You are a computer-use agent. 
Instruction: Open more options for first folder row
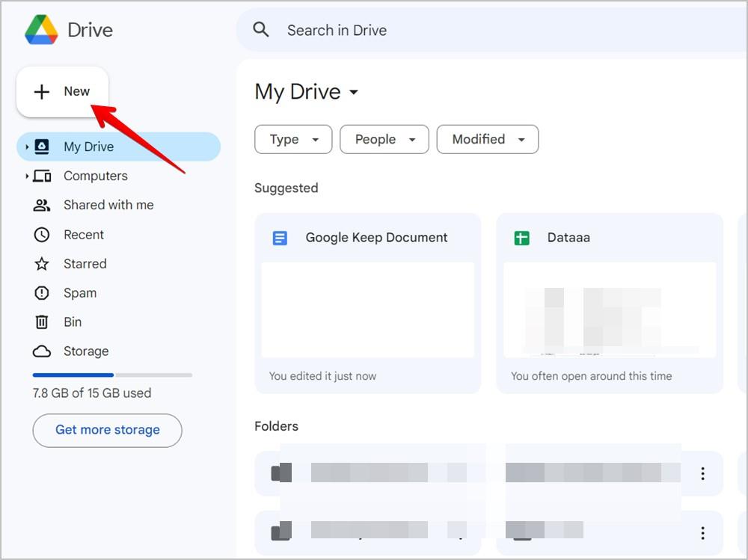tap(702, 473)
